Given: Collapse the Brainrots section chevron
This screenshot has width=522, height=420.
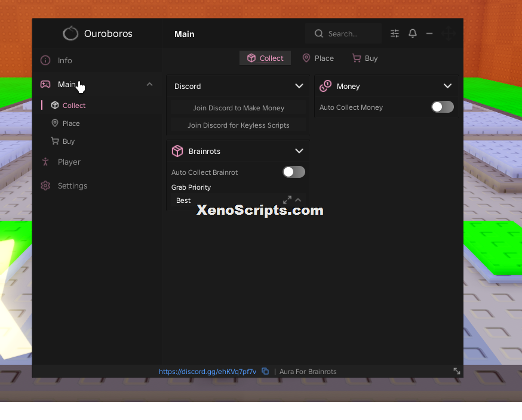Looking at the screenshot, I should (299, 151).
